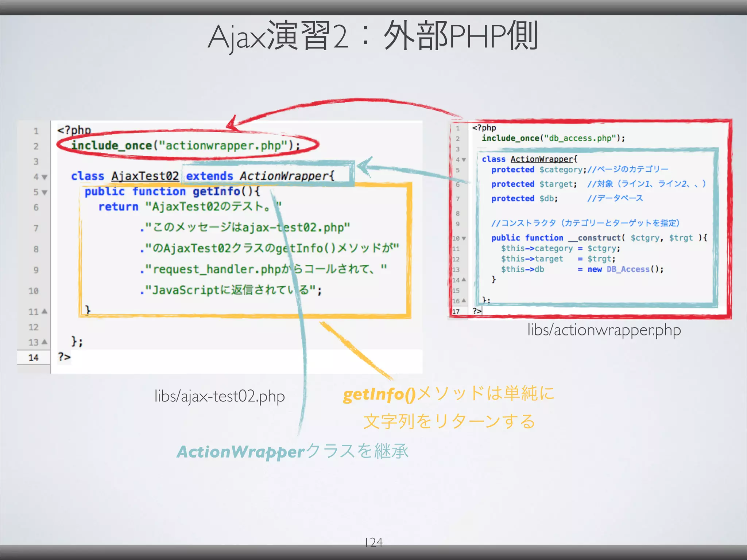Click the libs/actionwrapper.php caption
The image size is (747, 560).
click(x=604, y=330)
